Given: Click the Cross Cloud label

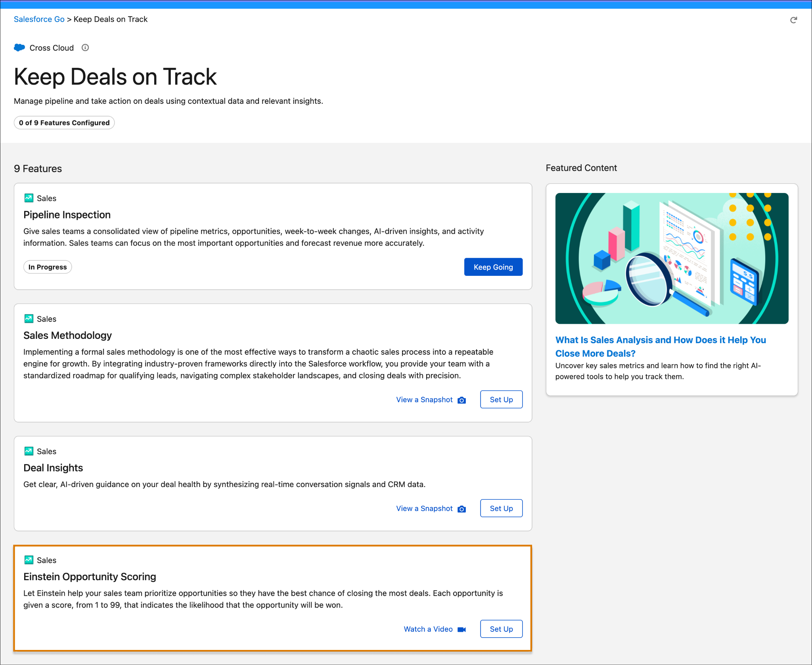Looking at the screenshot, I should tap(52, 48).
